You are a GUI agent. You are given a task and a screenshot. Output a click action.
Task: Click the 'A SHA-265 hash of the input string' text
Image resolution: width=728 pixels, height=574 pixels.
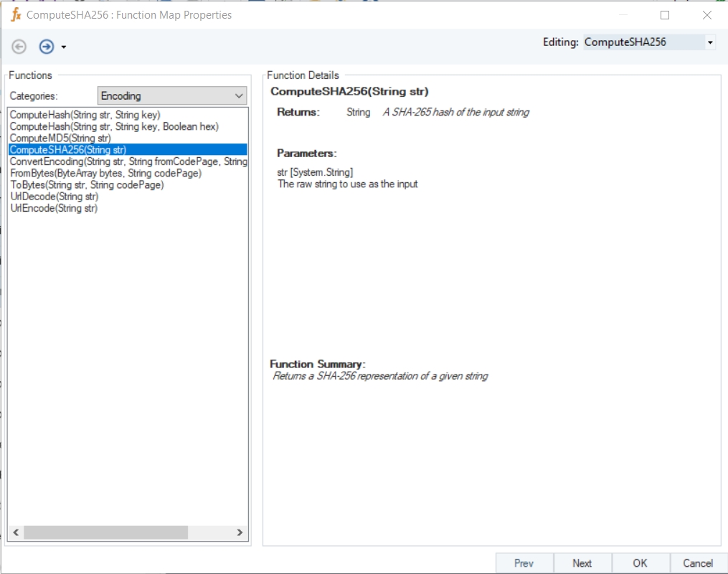[x=456, y=112]
